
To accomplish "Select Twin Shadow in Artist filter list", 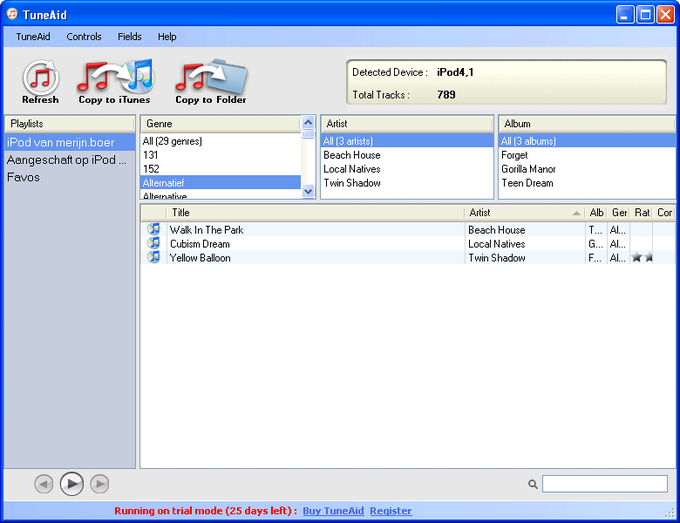I will coord(407,183).
